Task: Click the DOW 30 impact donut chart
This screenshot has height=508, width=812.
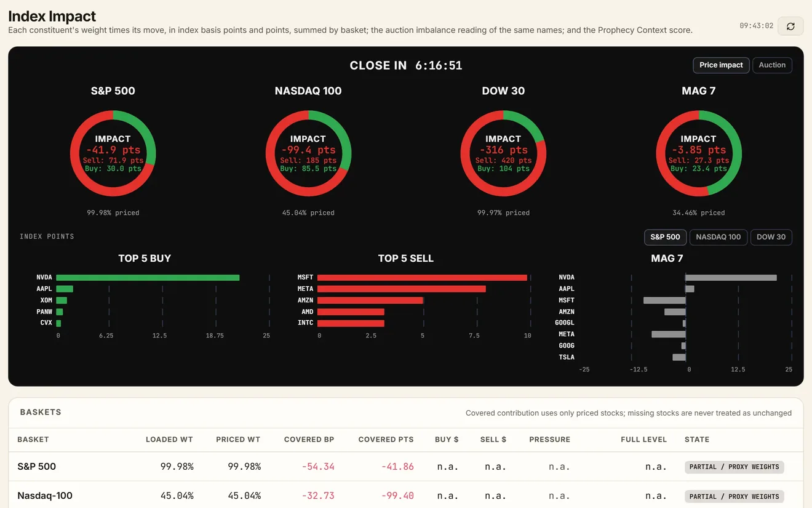Action: tap(503, 153)
